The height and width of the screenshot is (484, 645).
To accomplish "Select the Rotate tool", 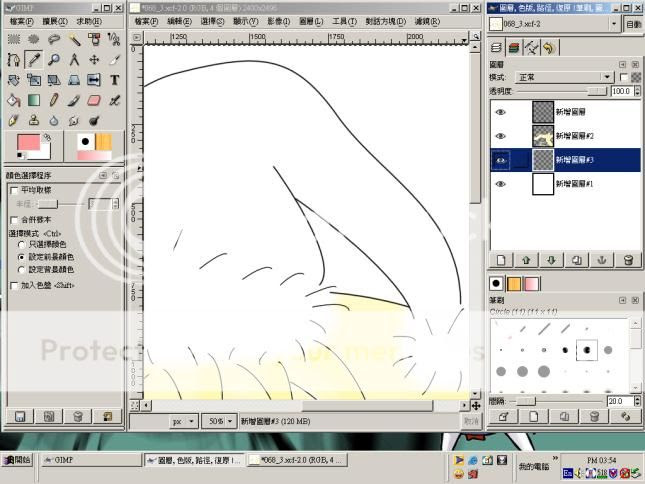I will click(14, 80).
